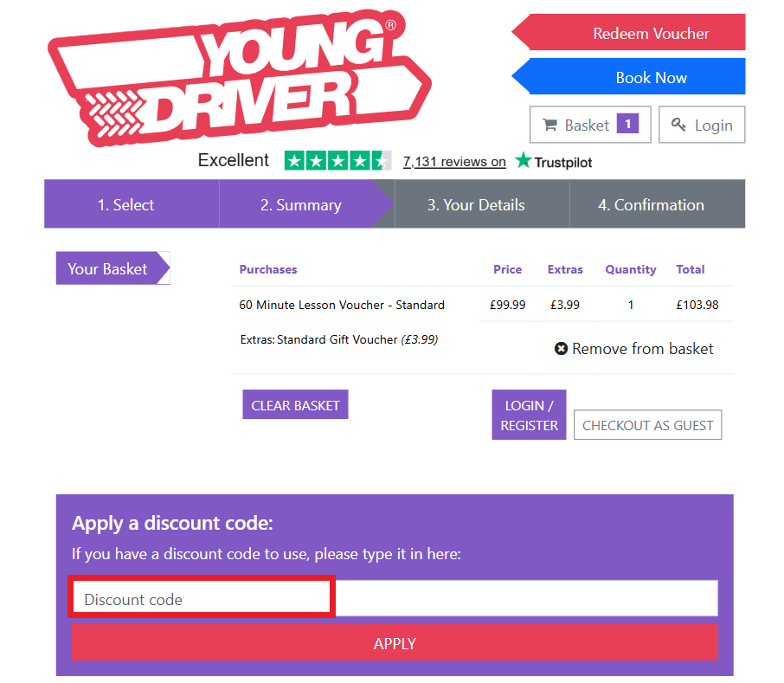Image resolution: width=784 pixels, height=683 pixels.
Task: Select the 4. Confirmation step
Action: [x=652, y=204]
